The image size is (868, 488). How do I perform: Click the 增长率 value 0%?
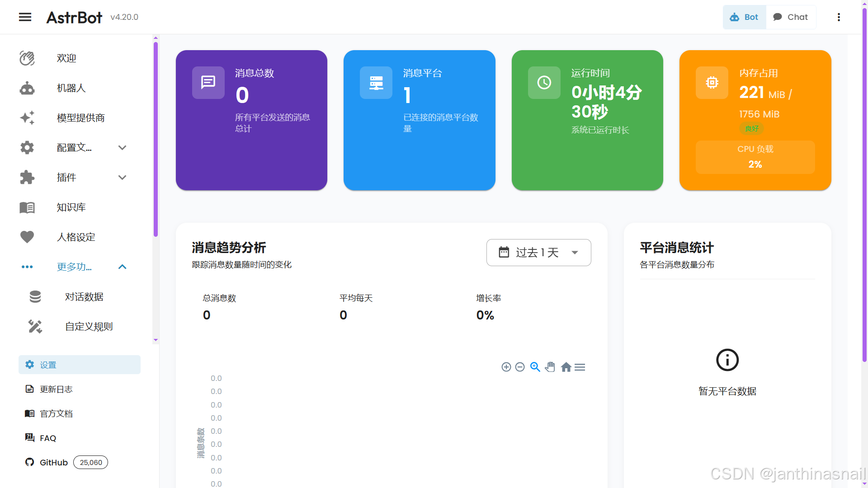coord(485,315)
